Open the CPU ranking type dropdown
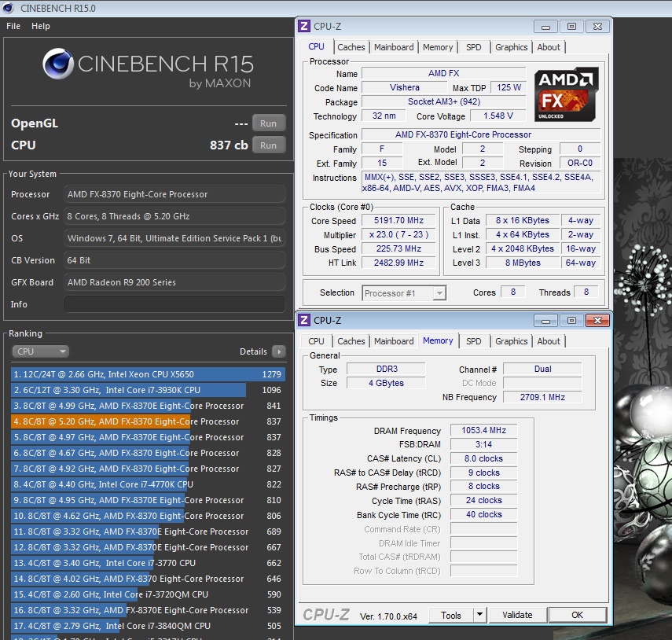672x640 pixels. click(x=40, y=351)
